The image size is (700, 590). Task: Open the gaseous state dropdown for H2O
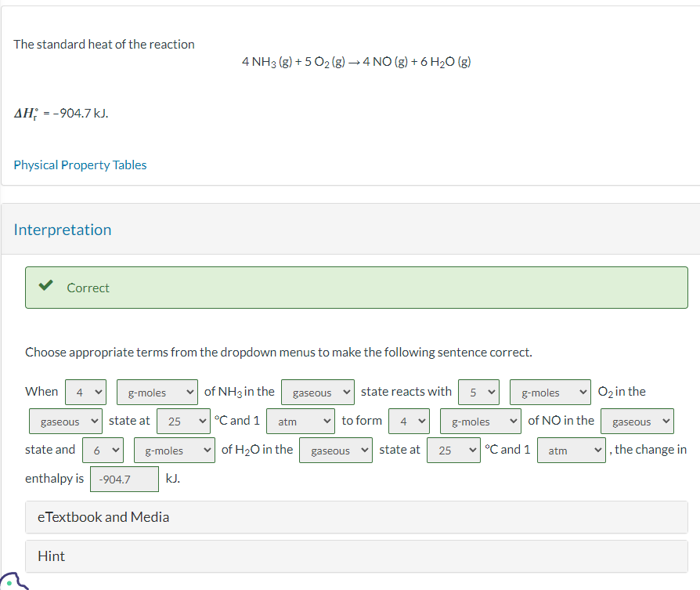coord(335,451)
